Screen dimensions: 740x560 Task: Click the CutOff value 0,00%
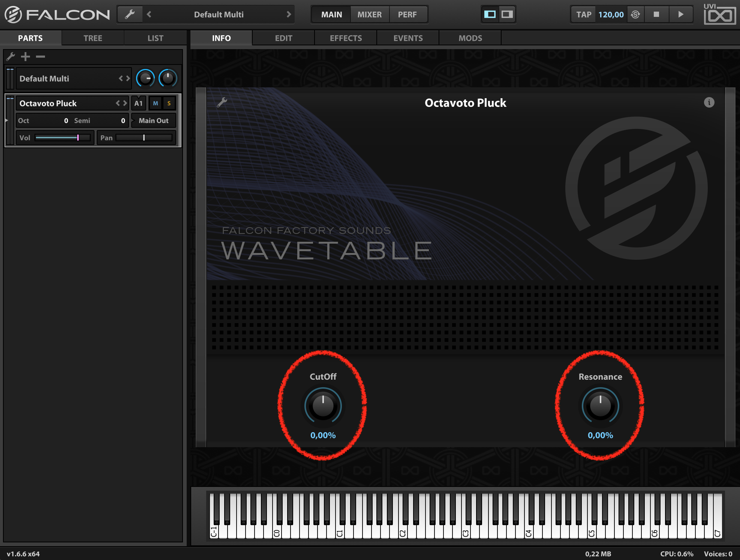click(323, 435)
